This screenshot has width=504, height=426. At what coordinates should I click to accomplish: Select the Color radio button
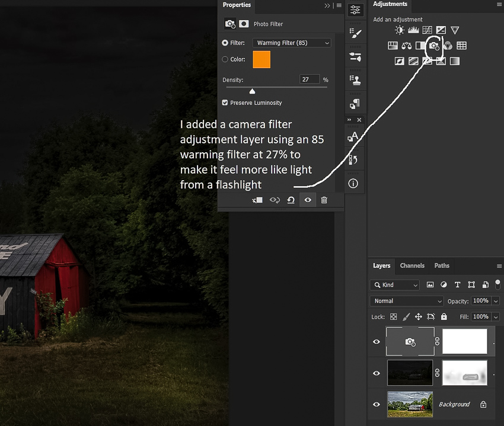point(225,59)
